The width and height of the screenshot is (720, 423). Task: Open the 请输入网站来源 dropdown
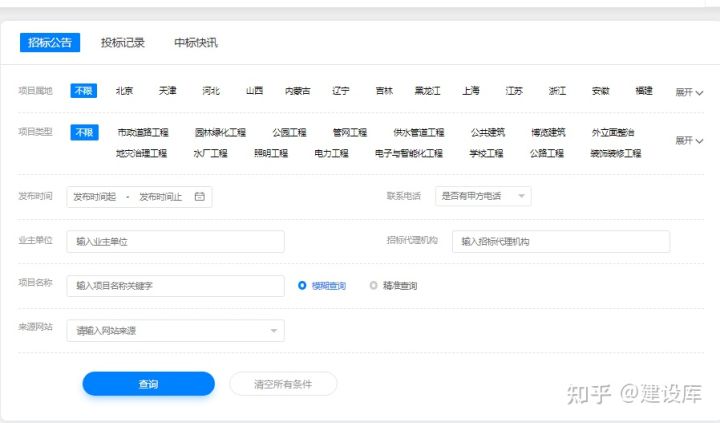point(175,331)
